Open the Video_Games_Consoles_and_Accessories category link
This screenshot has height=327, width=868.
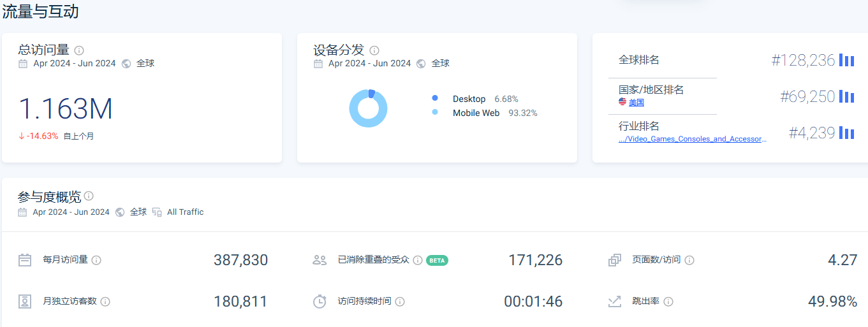692,139
